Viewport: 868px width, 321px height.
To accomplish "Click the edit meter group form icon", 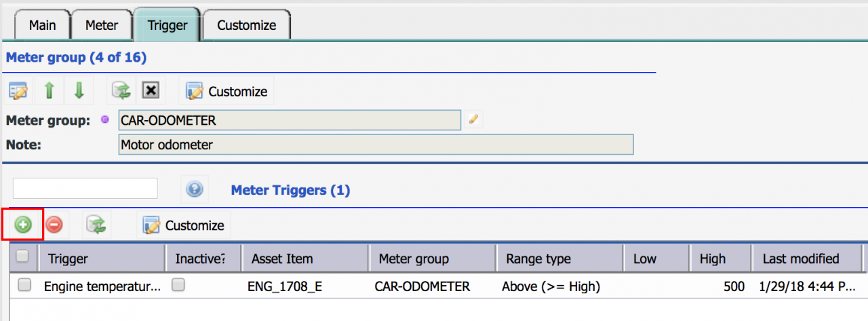I will tap(18, 91).
